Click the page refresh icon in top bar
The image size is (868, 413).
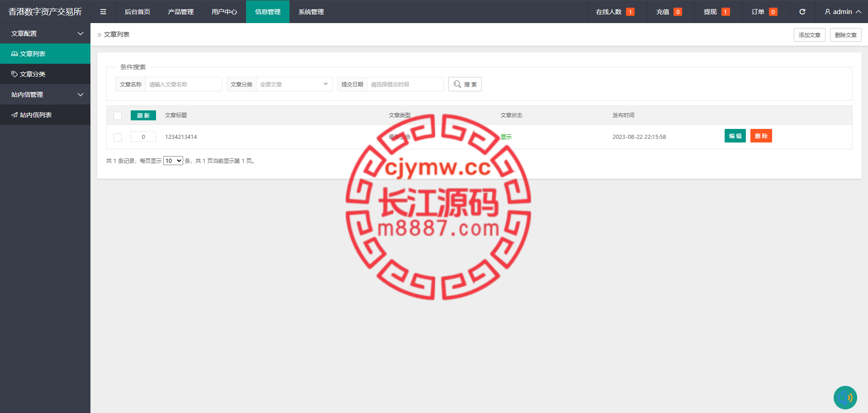(x=802, y=12)
